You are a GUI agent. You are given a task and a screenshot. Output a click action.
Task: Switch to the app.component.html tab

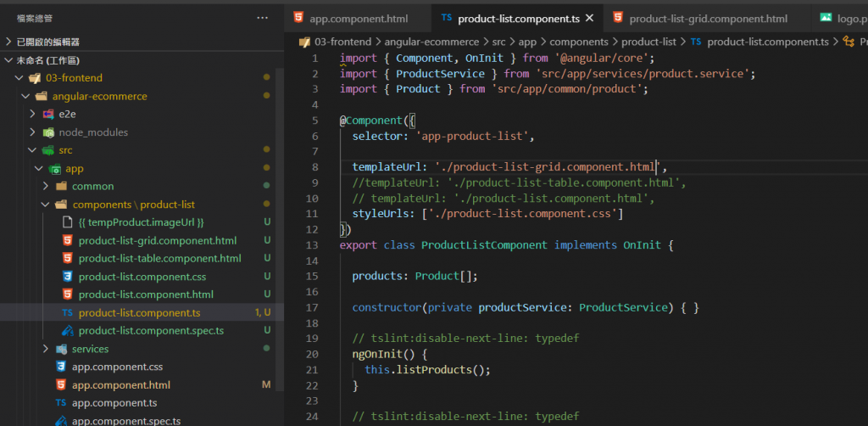[358, 19]
